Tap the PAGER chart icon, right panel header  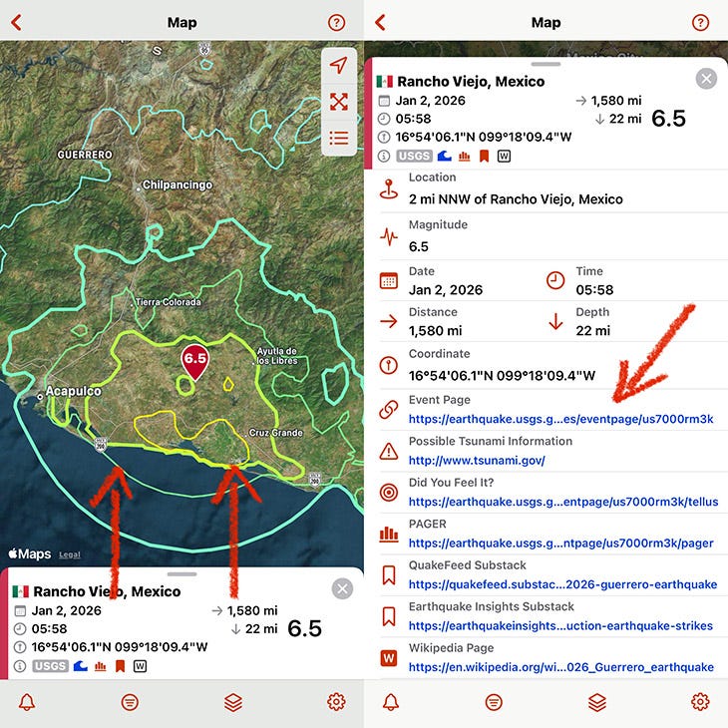(x=465, y=156)
